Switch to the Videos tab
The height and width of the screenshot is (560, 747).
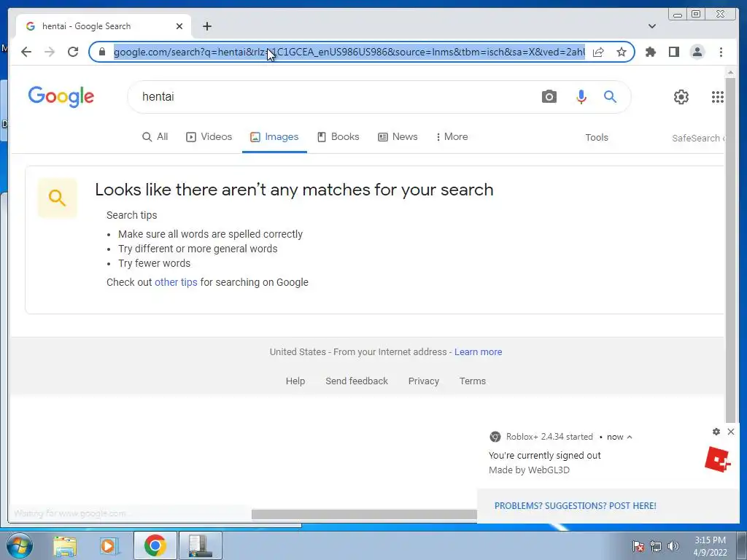coord(209,136)
